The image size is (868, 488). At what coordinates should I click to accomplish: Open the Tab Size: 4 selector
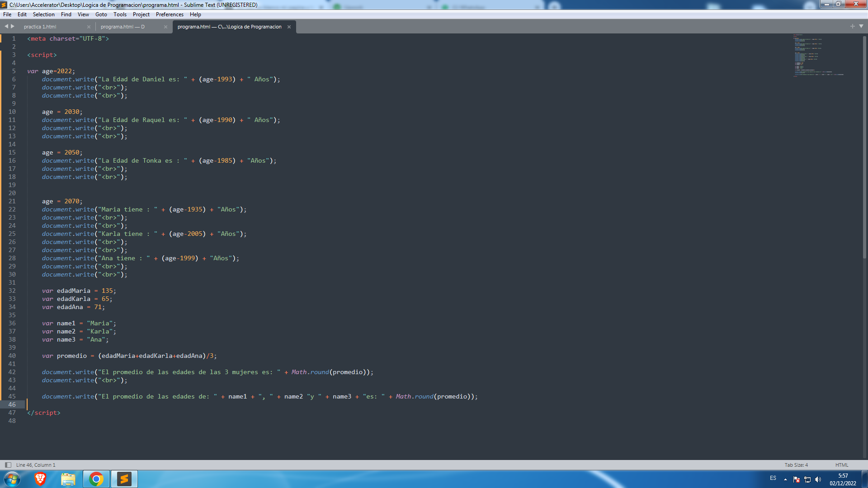coord(796,465)
